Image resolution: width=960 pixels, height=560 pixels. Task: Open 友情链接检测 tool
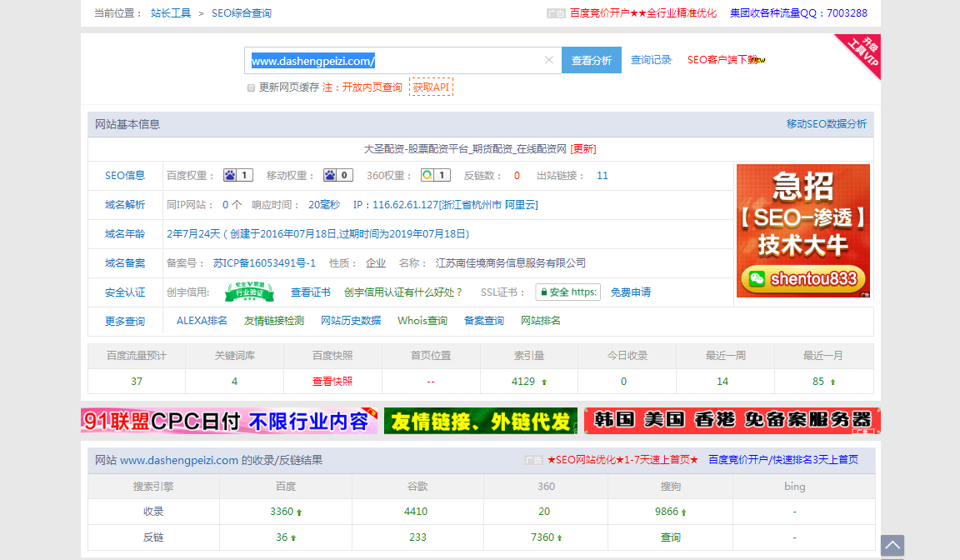(273, 321)
